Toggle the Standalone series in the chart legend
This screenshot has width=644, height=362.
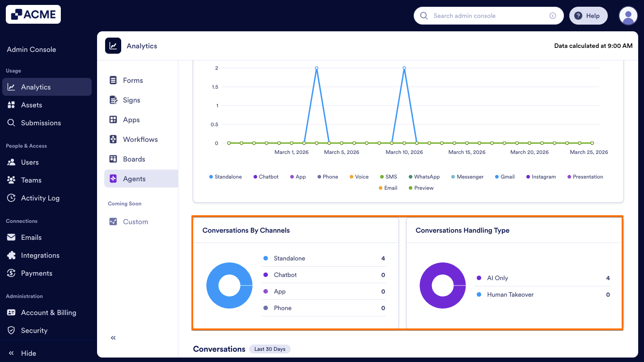pyautogui.click(x=225, y=176)
